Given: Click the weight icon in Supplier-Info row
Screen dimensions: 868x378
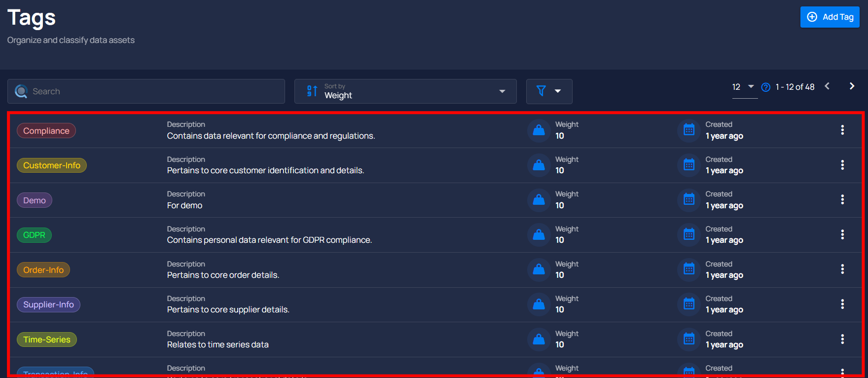Looking at the screenshot, I should point(539,304).
